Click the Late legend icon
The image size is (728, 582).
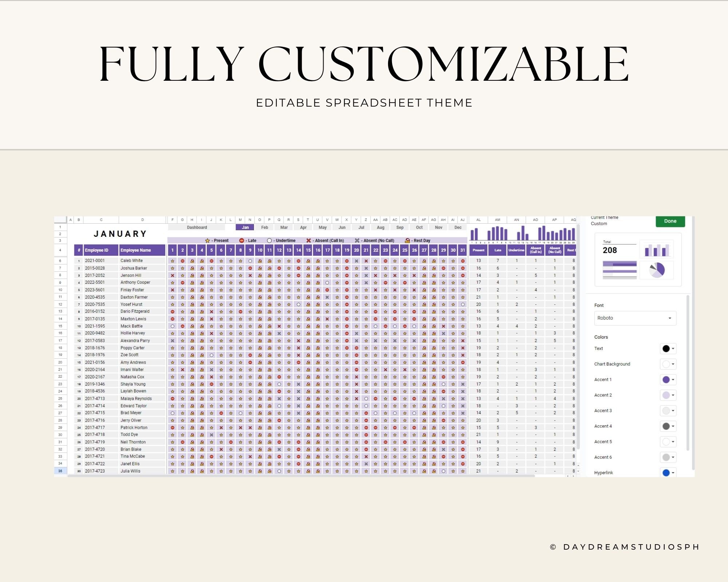click(x=241, y=240)
